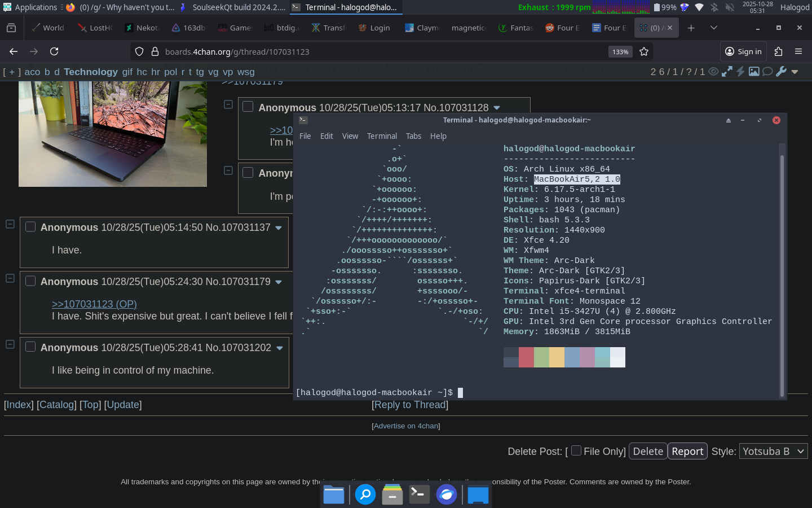Screen dimensions: 812x508
Task: Check the box for post No.107031179
Action: tap(30, 281)
